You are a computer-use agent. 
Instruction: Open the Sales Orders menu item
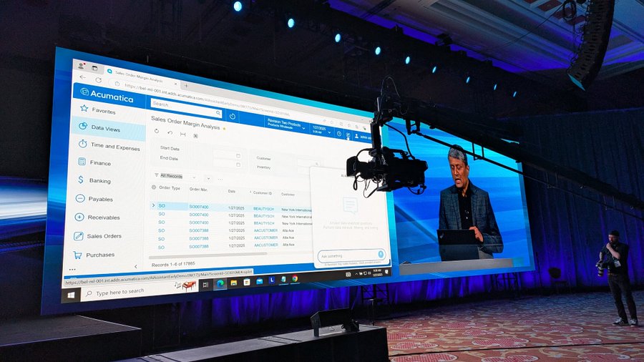click(103, 235)
